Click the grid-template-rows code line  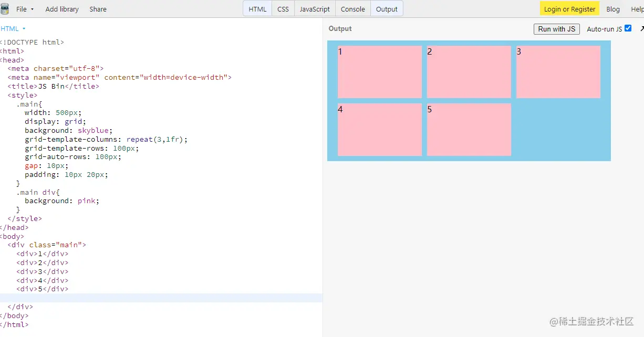[82, 148]
